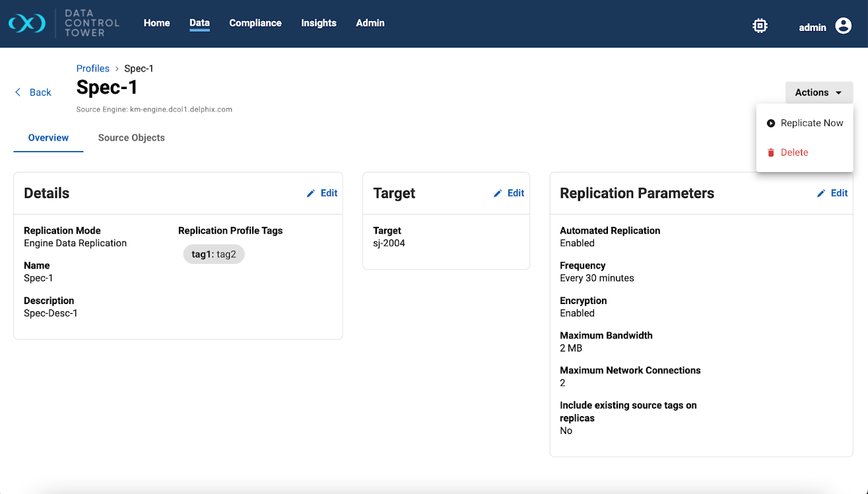Screen dimensions: 868x494
Task: Open the engine chip icon in header
Action: point(760,26)
